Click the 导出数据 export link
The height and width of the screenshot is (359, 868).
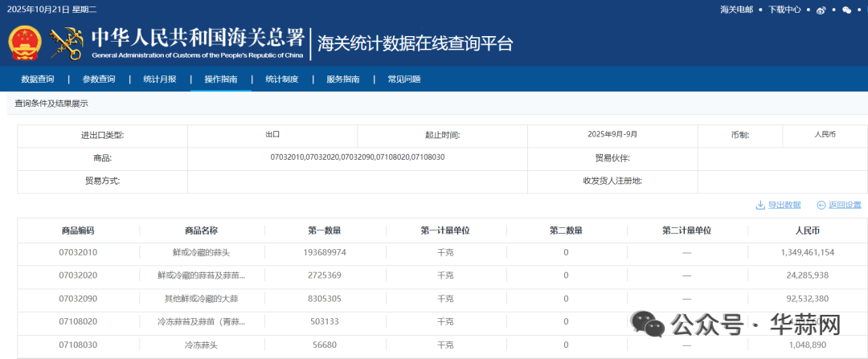click(x=784, y=205)
